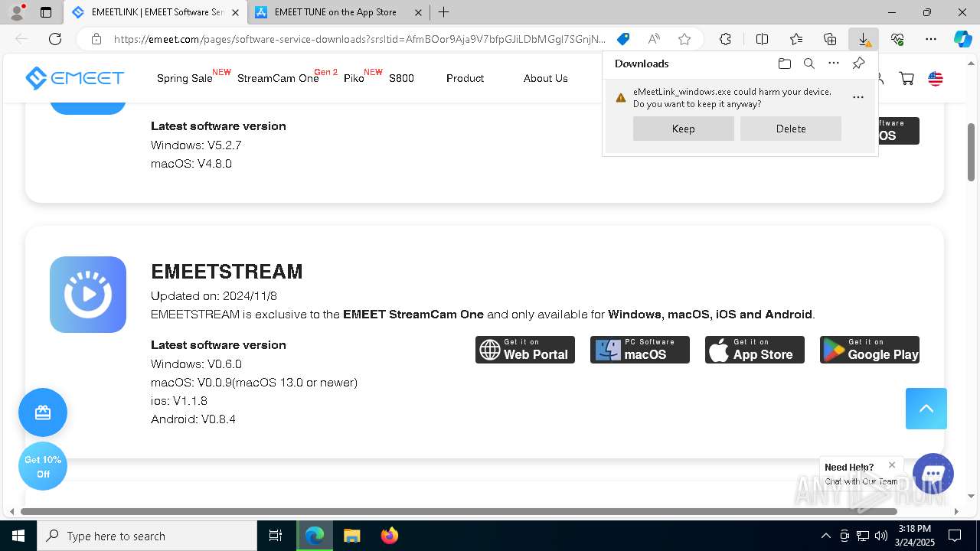
Task: Open Edge Settings and more menu
Action: pyautogui.click(x=931, y=39)
